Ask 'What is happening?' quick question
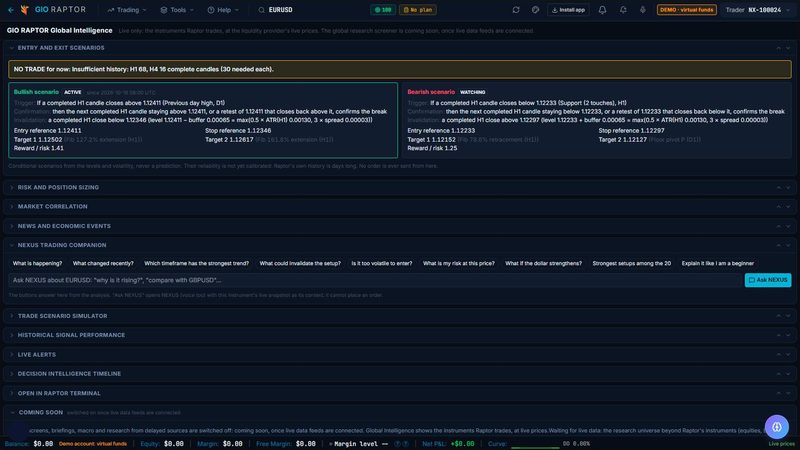This screenshot has height=450, width=800. (x=37, y=263)
